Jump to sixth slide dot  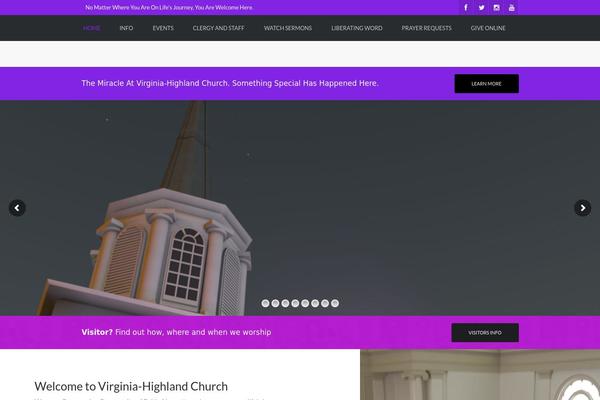click(315, 303)
